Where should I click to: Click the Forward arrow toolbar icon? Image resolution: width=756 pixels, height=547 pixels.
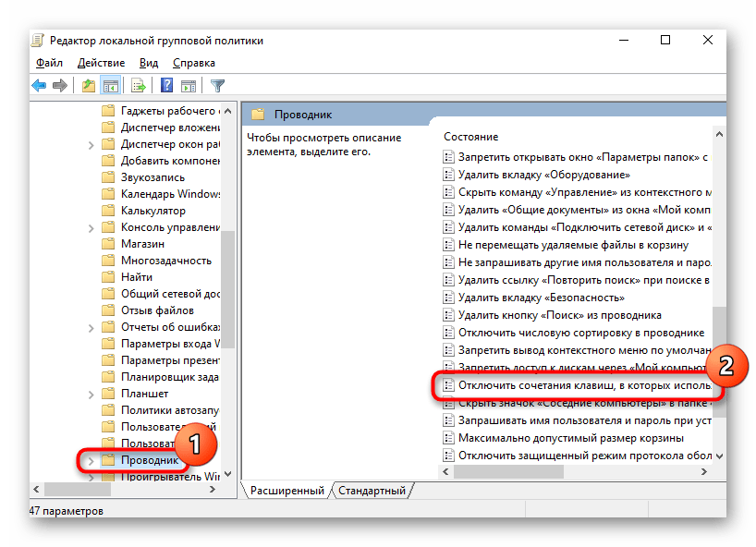pos(60,86)
